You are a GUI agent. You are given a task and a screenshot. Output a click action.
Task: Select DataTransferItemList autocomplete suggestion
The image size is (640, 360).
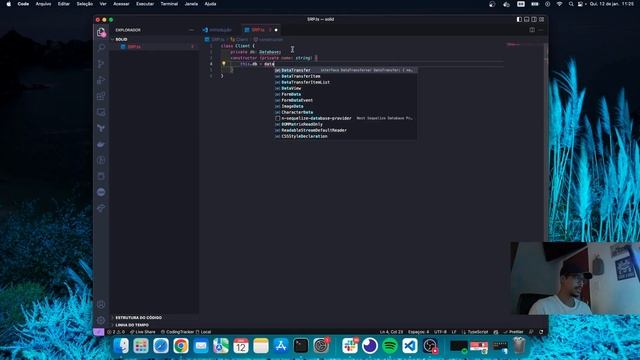[x=345, y=82]
